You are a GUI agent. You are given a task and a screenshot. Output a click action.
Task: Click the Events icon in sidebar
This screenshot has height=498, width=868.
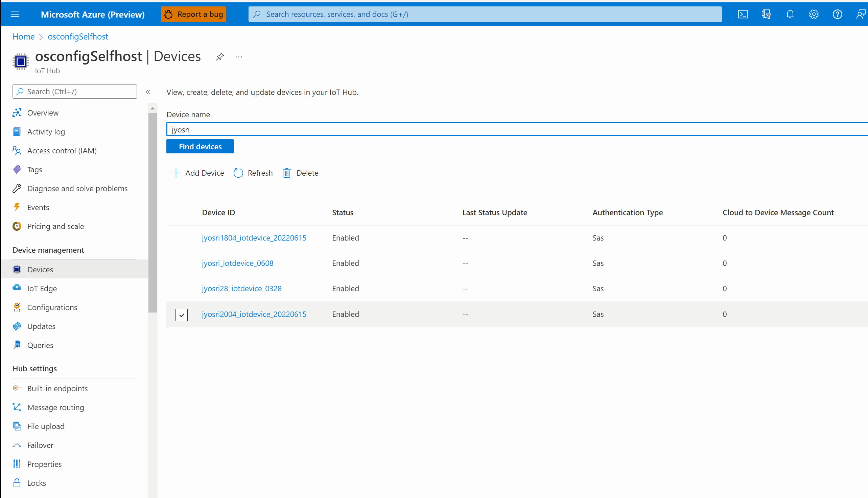[x=17, y=207]
